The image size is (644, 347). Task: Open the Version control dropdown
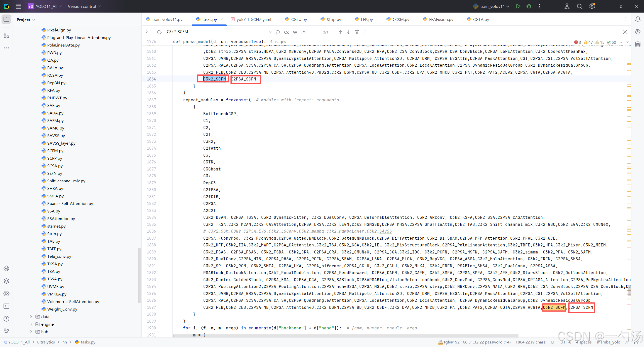tap(84, 6)
